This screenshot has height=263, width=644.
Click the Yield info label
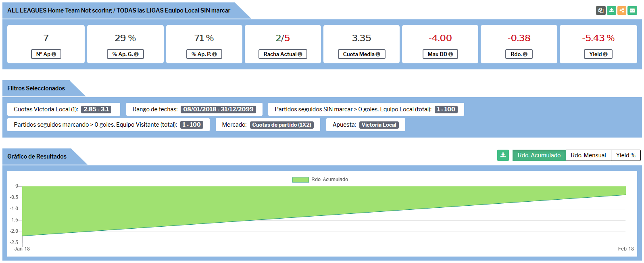[x=598, y=54]
